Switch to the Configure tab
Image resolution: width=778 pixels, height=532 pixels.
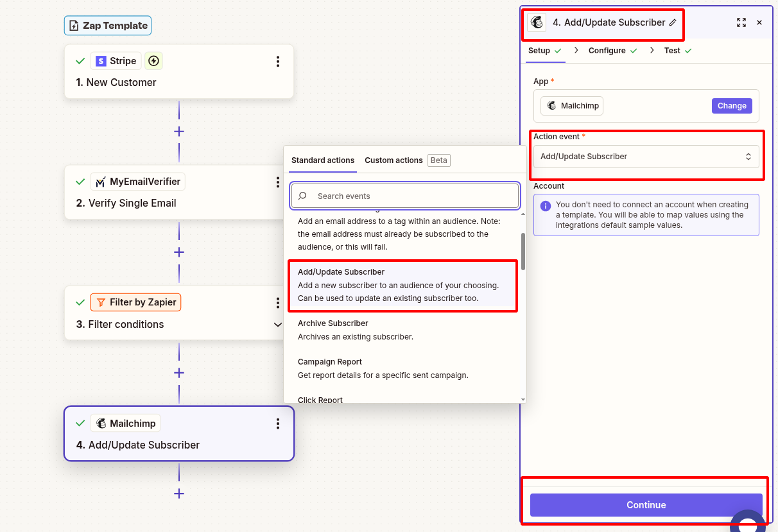[x=607, y=50]
